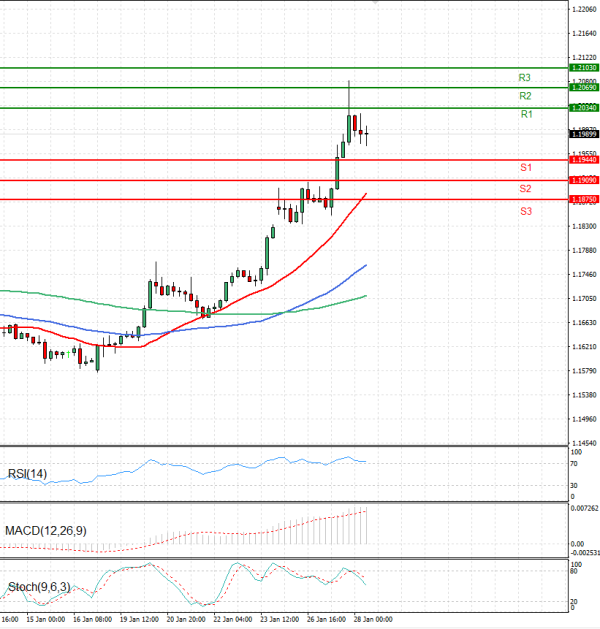Click the 1.20690 green price tag
Viewport: 600px width, 629px height.
click(x=583, y=88)
